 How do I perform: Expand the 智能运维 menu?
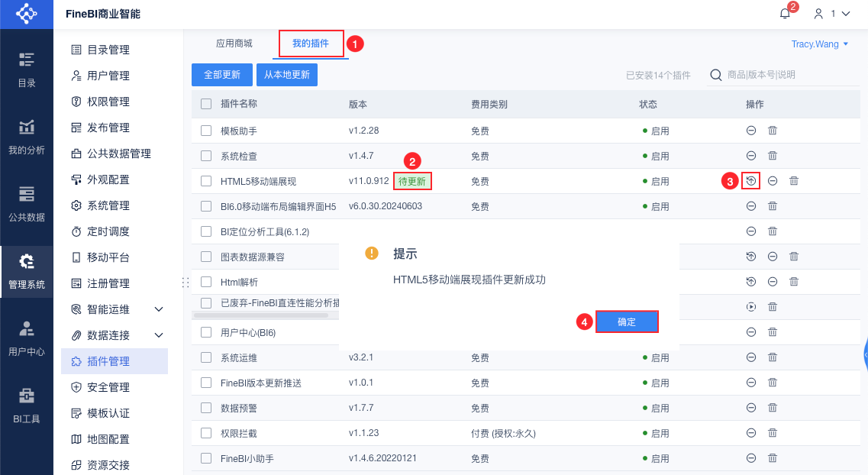click(x=159, y=309)
